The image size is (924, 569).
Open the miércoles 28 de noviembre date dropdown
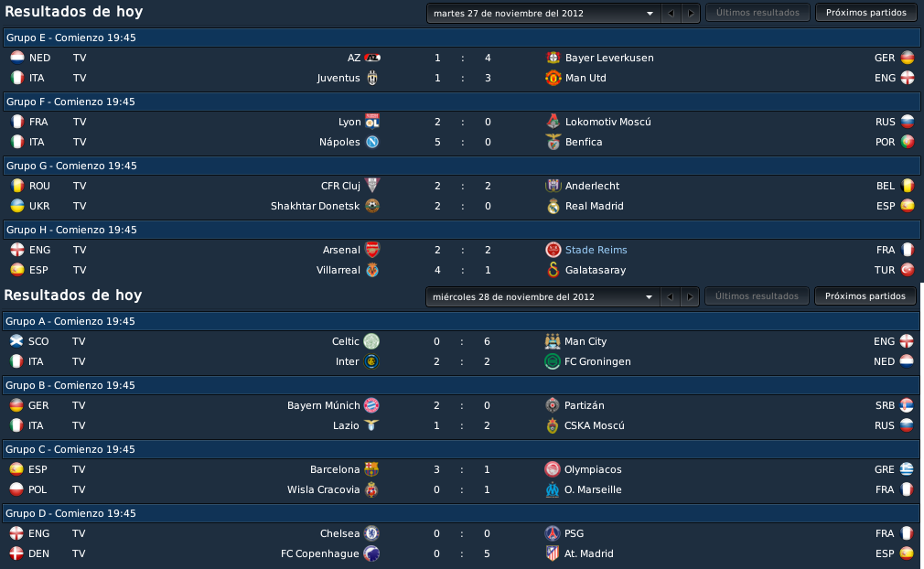pyautogui.click(x=541, y=297)
